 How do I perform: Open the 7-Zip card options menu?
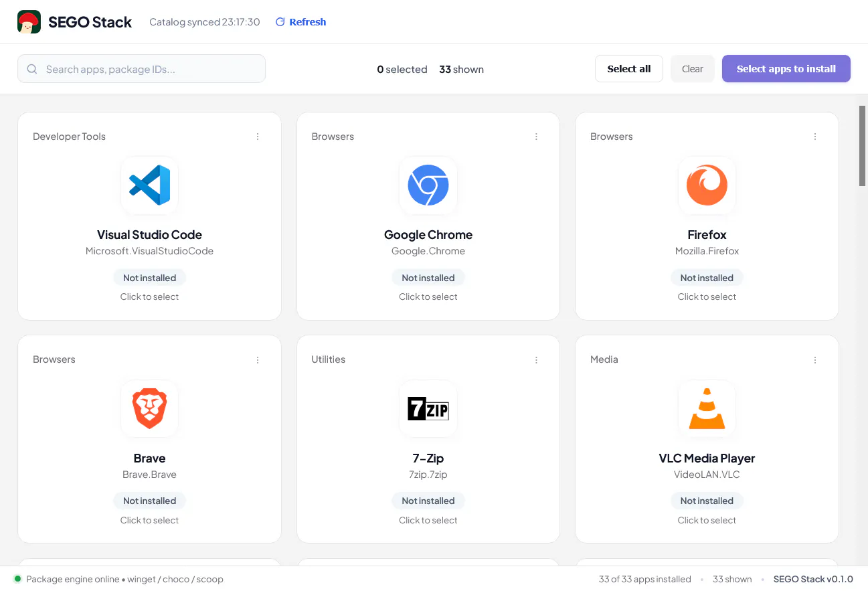coord(536,359)
